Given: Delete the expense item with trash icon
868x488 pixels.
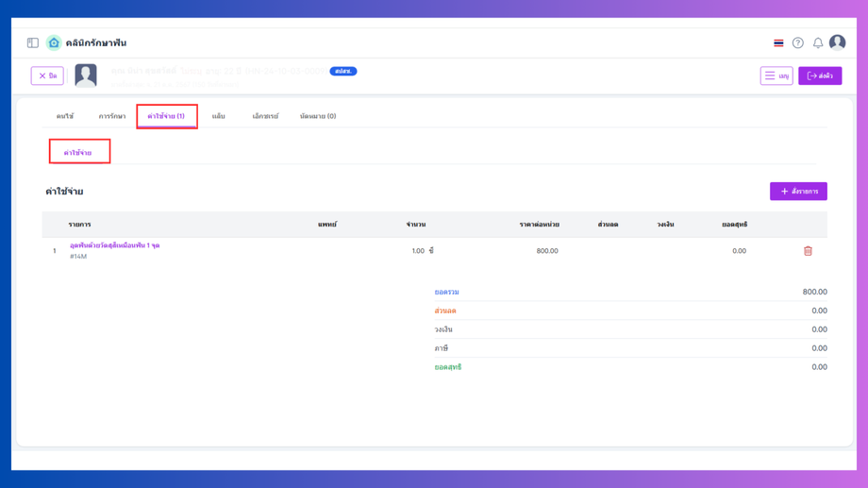Looking at the screenshot, I should click(x=808, y=251).
